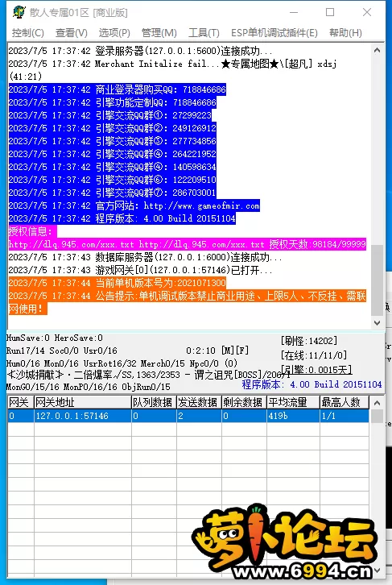Image resolution: width=392 pixels, height=585 pixels.
Task: Open the 帮助(H) menu
Action: (x=345, y=33)
